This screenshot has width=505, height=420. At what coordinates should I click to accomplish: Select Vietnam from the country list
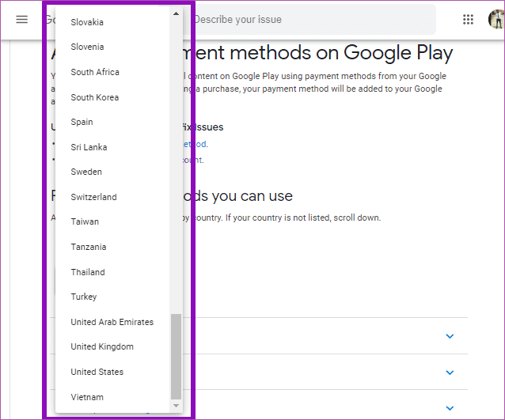click(112, 397)
